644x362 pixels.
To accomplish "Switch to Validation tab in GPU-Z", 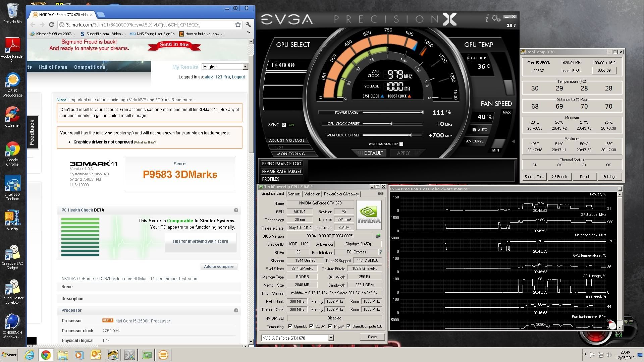I will (312, 194).
